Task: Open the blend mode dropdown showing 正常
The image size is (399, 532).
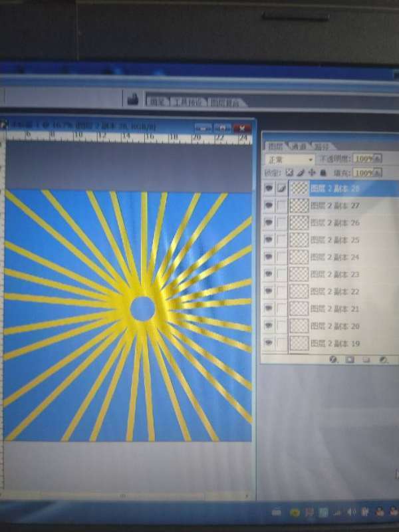Action: 289,160
